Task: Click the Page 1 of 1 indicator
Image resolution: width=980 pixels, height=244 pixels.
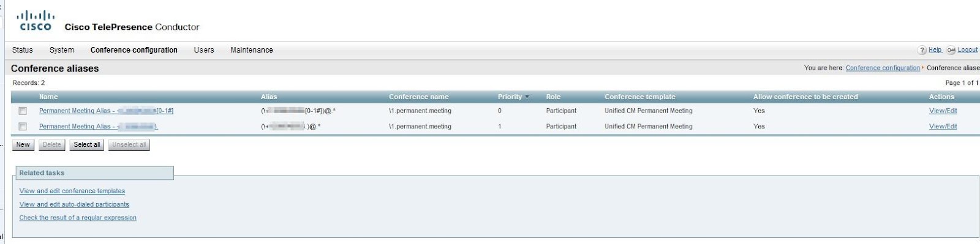Action: [x=962, y=83]
